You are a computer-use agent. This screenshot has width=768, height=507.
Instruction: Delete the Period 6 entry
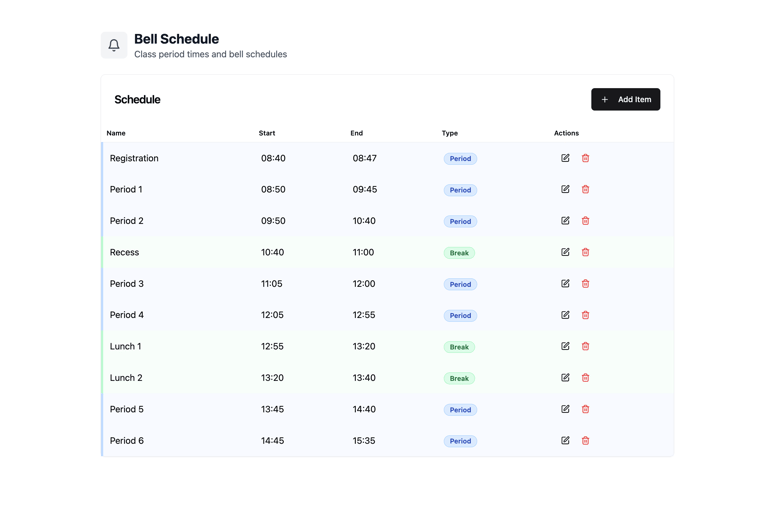(x=586, y=440)
